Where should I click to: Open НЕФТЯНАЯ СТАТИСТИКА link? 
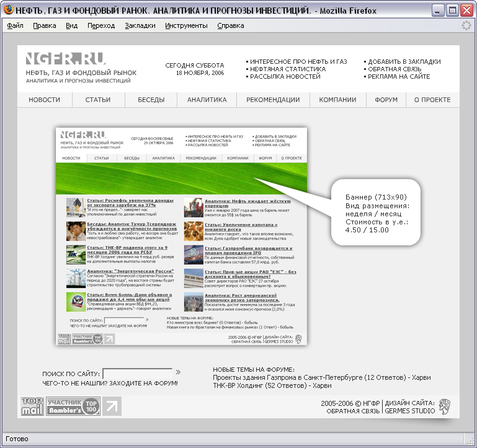pos(288,69)
